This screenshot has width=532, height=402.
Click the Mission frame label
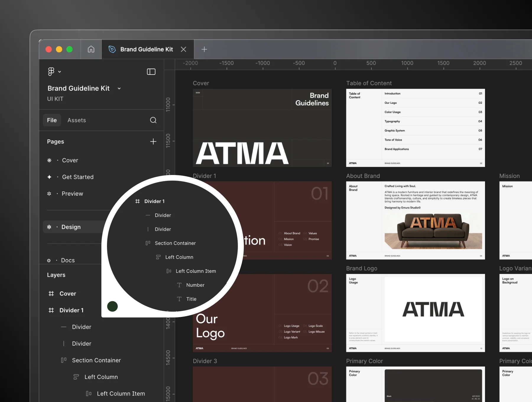(509, 176)
